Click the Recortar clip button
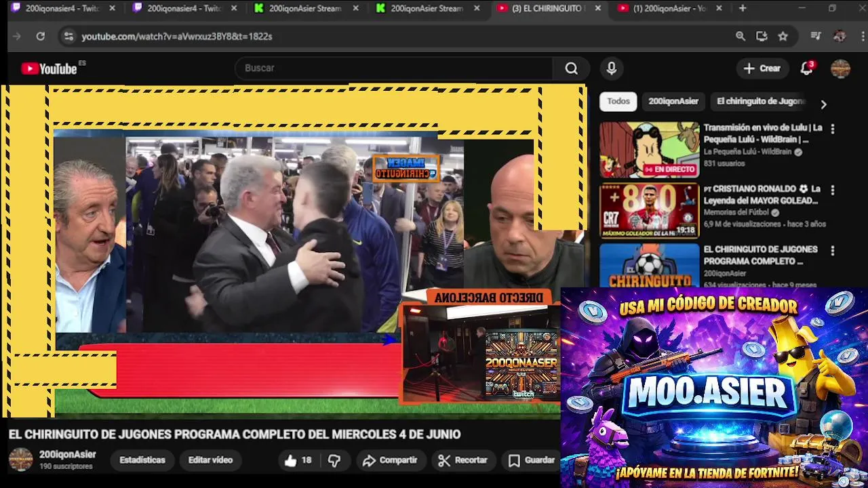The width and height of the screenshot is (868, 488). tap(463, 460)
